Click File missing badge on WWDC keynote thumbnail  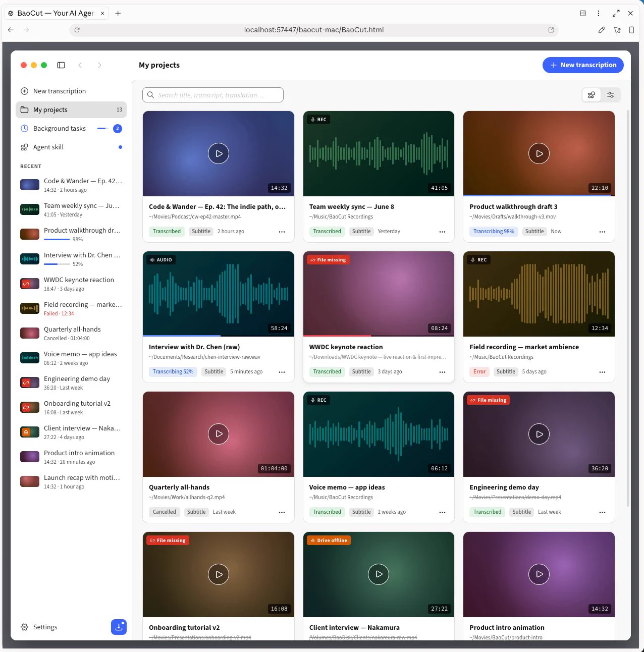point(329,260)
